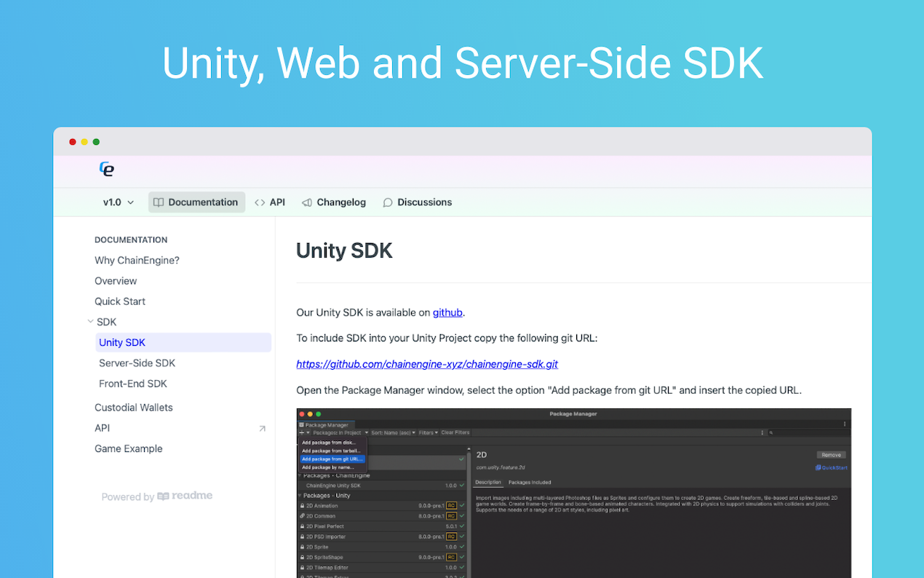Open the Changelog tab

tap(334, 202)
